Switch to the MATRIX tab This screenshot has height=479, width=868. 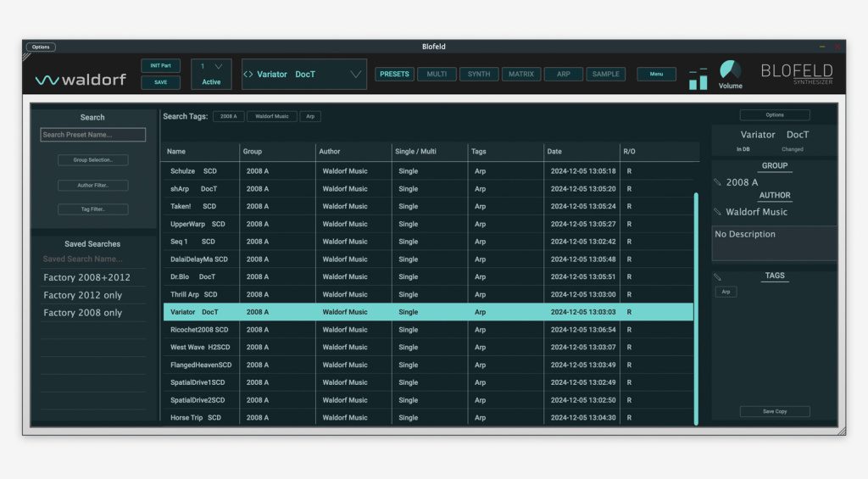pyautogui.click(x=521, y=75)
